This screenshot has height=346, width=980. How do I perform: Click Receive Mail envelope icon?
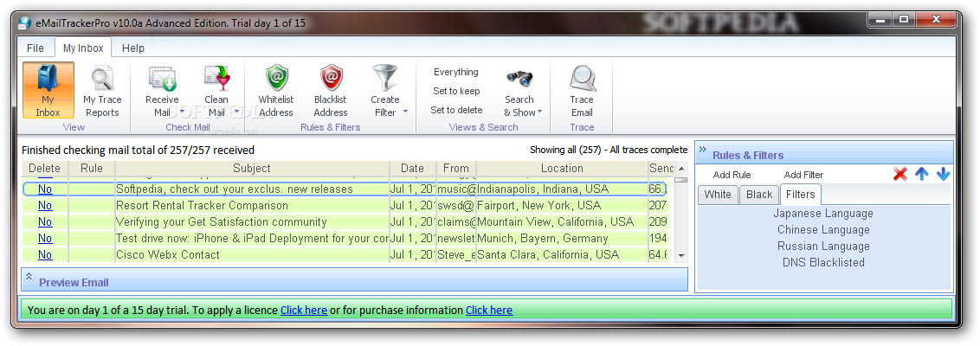point(162,80)
